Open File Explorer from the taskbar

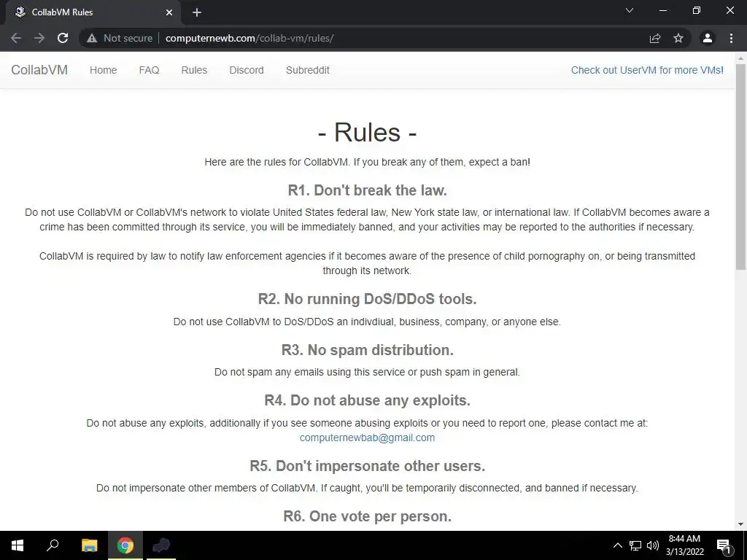[x=89, y=545]
